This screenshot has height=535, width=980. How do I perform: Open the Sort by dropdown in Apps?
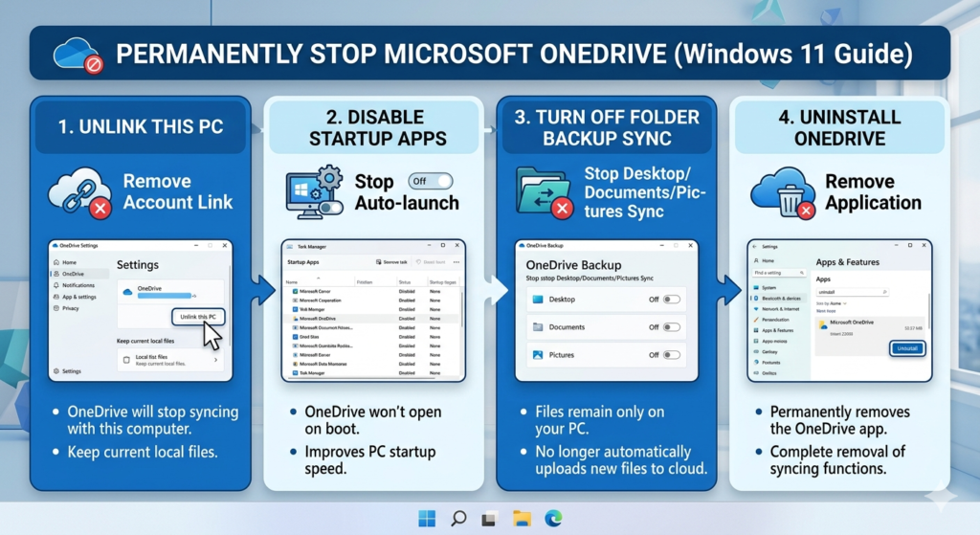pos(832,303)
